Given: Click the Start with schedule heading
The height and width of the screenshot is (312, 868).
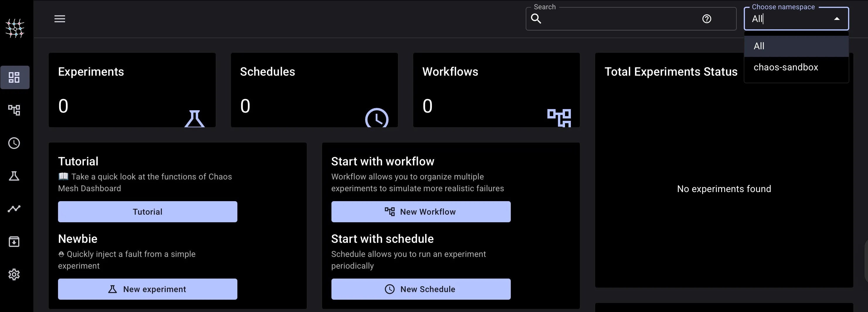Looking at the screenshot, I should (382, 239).
